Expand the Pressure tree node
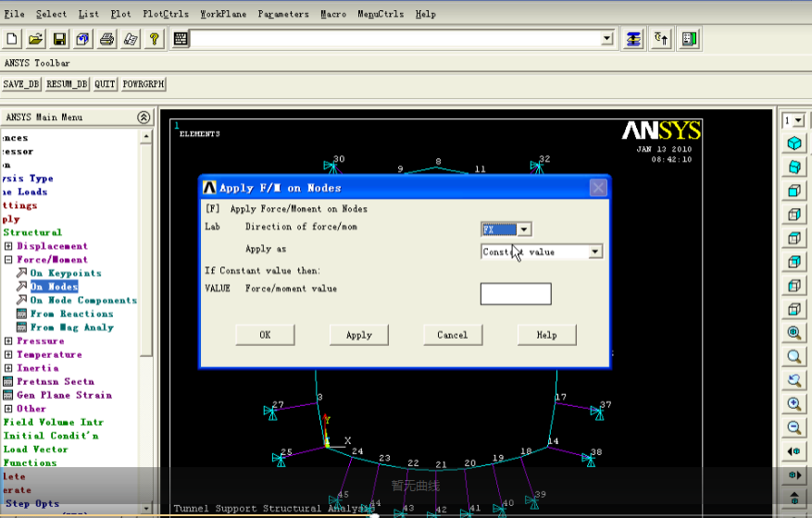812x518 pixels. point(8,340)
